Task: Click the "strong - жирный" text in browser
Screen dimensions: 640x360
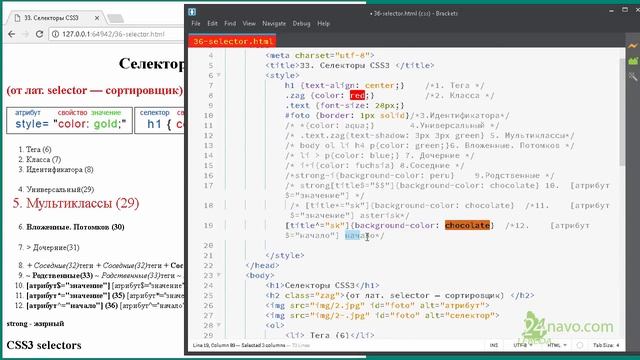Action: pyautogui.click(x=35, y=323)
